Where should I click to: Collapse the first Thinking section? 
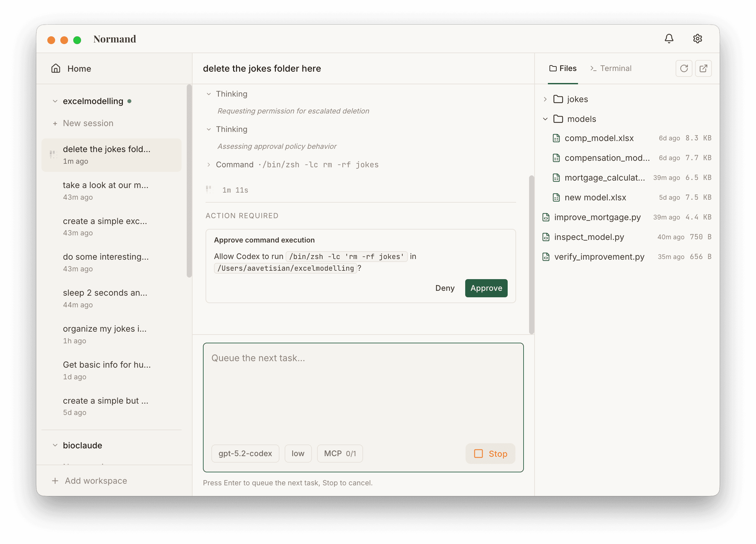(209, 94)
